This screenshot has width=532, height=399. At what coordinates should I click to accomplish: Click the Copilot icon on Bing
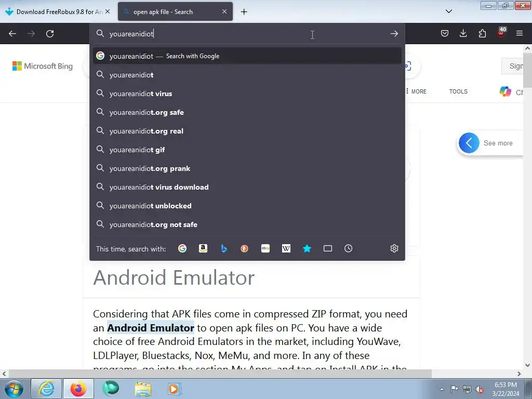[505, 91]
